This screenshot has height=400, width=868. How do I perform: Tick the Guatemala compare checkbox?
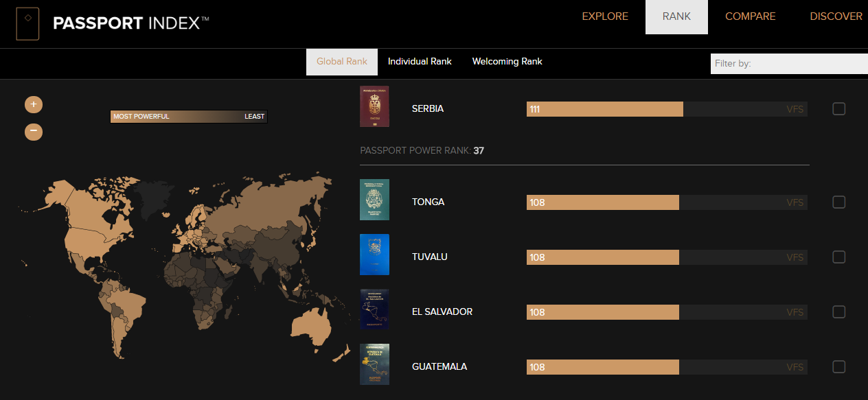838,366
